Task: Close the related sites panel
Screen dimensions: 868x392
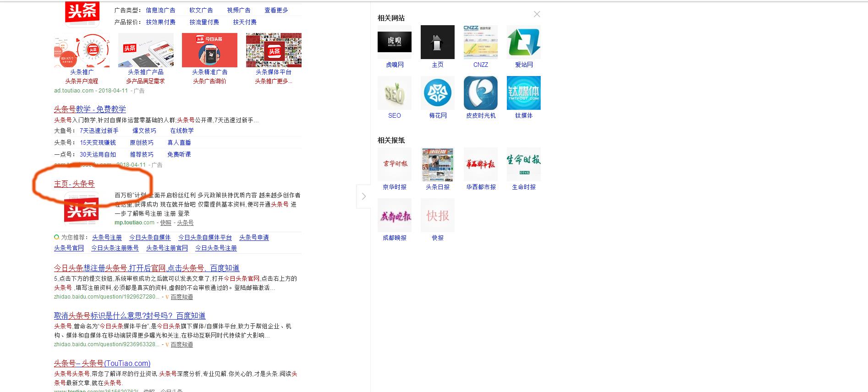Action: [537, 14]
